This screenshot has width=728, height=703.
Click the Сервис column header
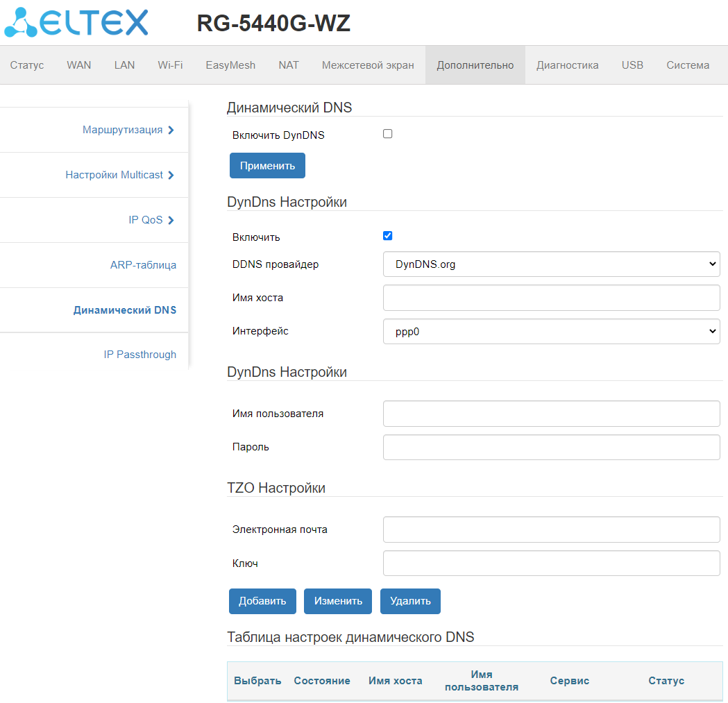point(569,680)
